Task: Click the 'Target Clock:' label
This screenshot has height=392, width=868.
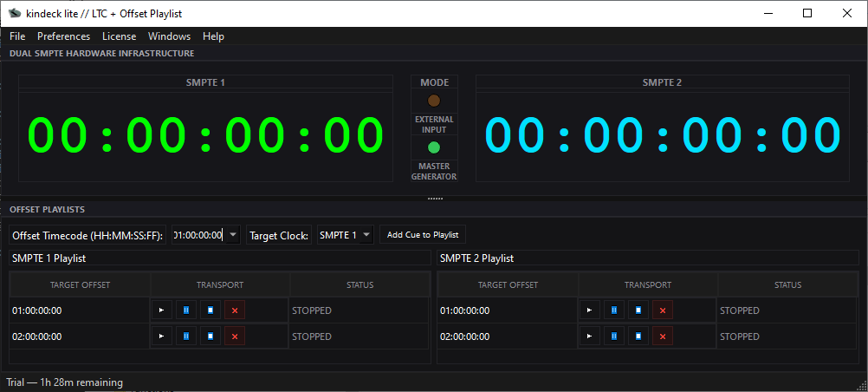Action: [279, 235]
